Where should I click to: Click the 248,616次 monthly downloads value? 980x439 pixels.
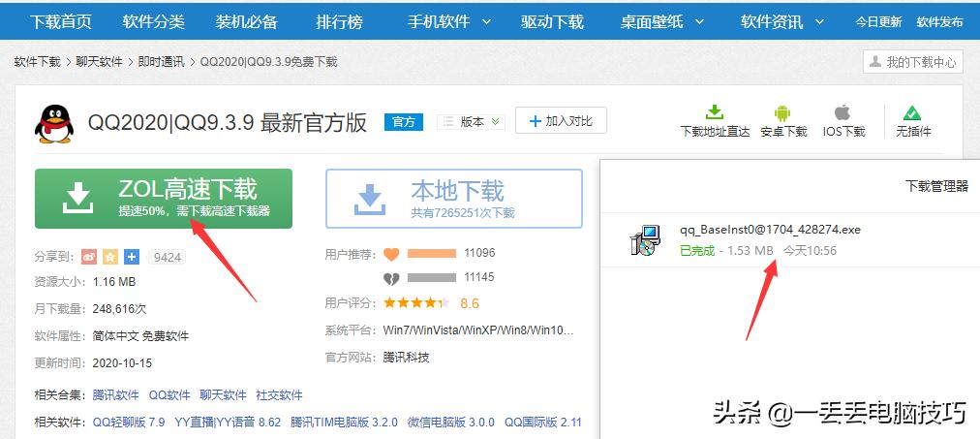pos(119,309)
